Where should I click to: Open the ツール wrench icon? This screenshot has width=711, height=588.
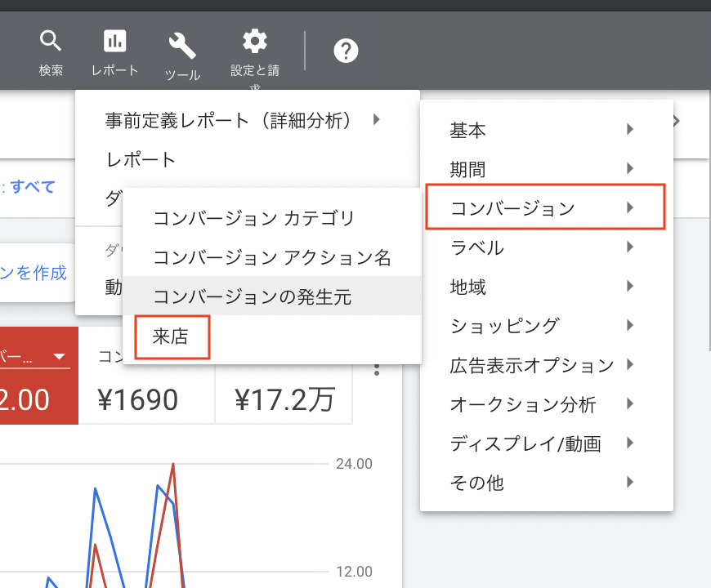pyautogui.click(x=182, y=43)
